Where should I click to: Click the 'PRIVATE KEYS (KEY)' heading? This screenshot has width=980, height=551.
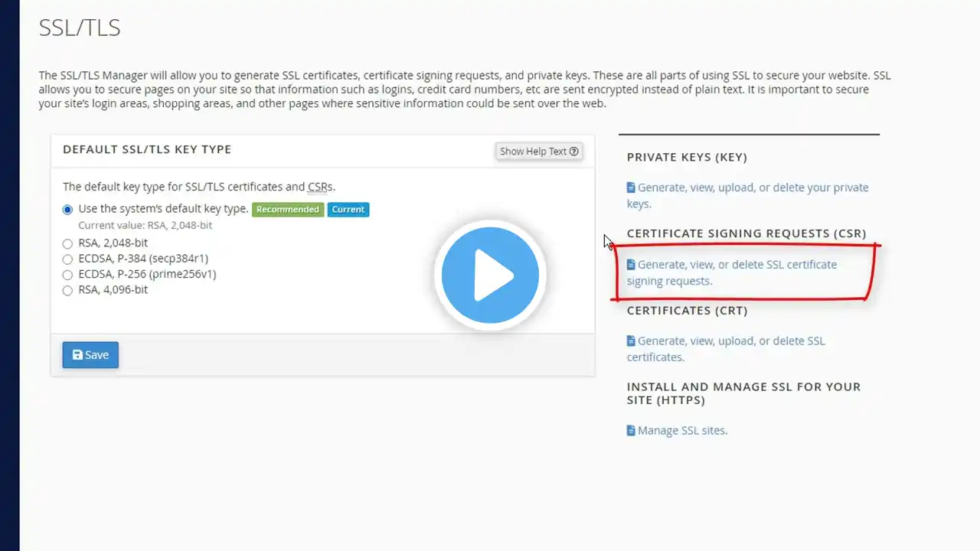tap(687, 158)
